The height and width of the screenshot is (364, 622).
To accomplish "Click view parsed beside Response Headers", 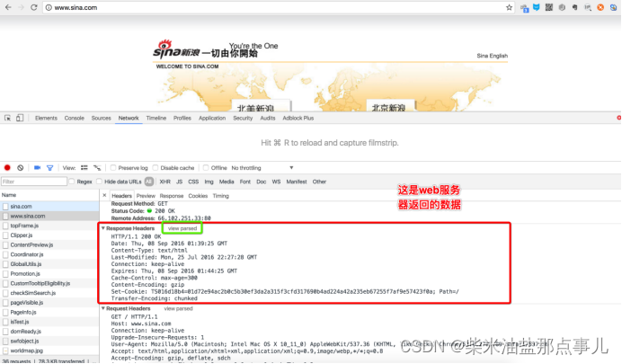I will [x=182, y=228].
